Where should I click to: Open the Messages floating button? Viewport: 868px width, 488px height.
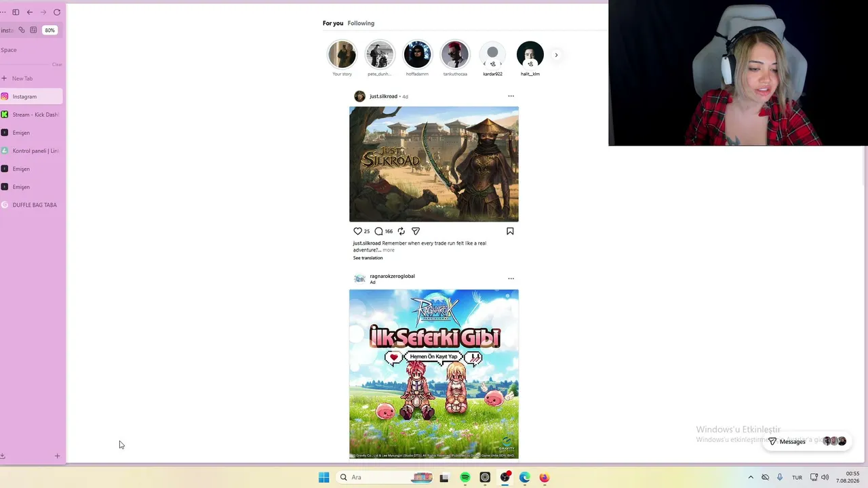click(806, 441)
